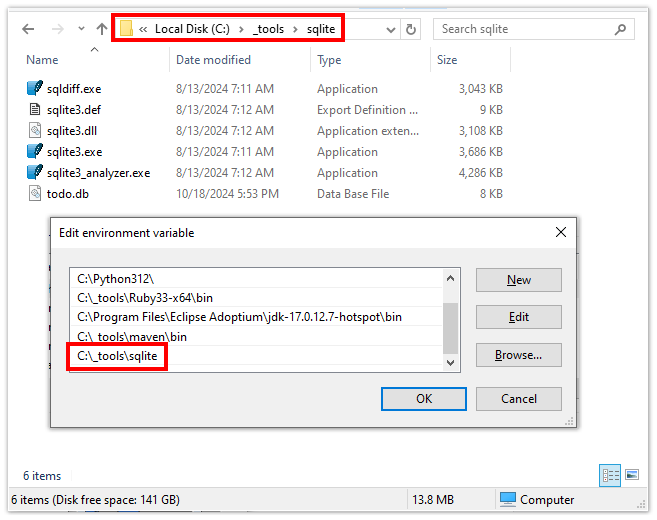
Task: Sort files by Date modified column
Action: [x=213, y=60]
